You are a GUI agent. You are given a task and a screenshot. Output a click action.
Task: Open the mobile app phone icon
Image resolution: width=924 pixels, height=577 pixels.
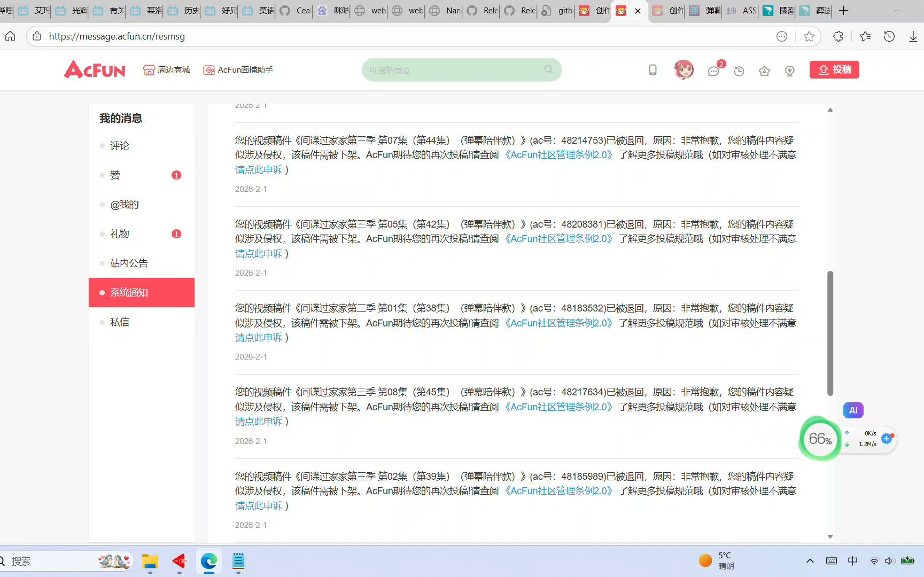click(653, 70)
